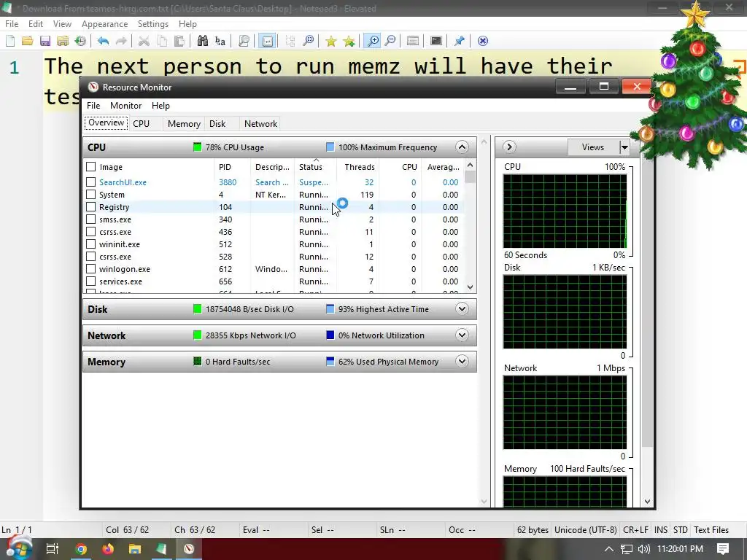747x560 pixels.
Task: Switch to the Disk tab
Action: [217, 124]
